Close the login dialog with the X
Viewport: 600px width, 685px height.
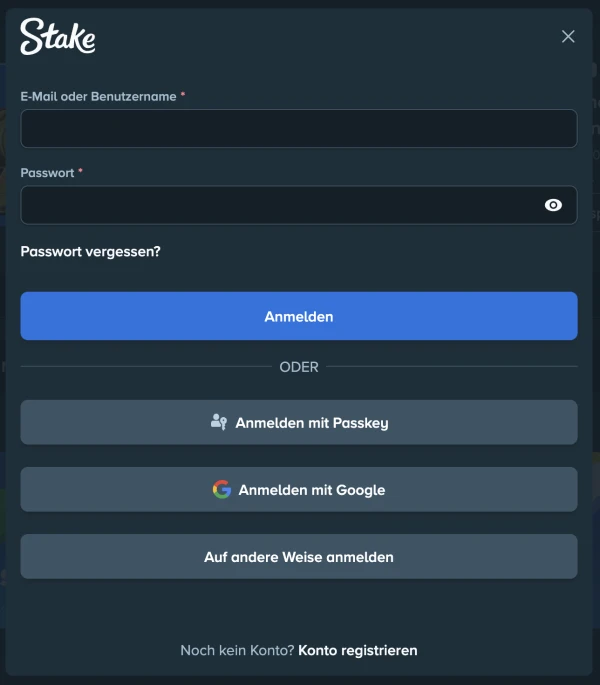click(x=568, y=37)
